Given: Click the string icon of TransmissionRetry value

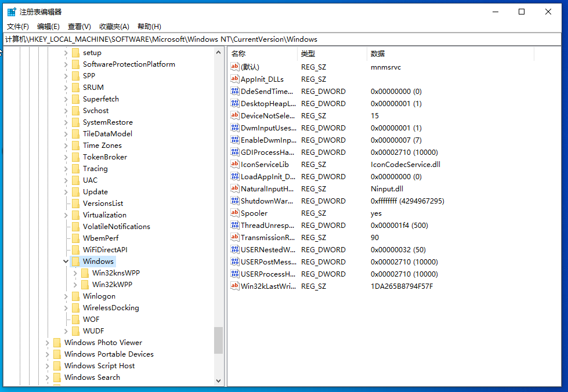Looking at the screenshot, I should point(235,237).
